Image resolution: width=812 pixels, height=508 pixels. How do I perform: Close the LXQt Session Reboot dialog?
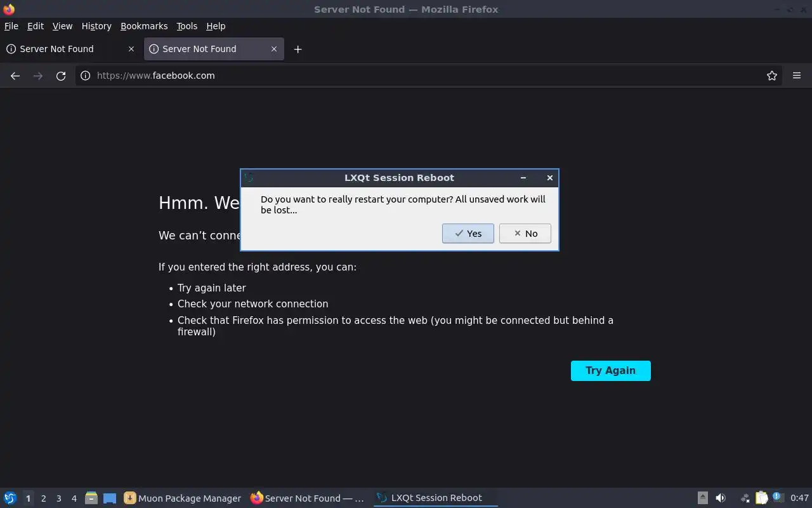pos(550,178)
